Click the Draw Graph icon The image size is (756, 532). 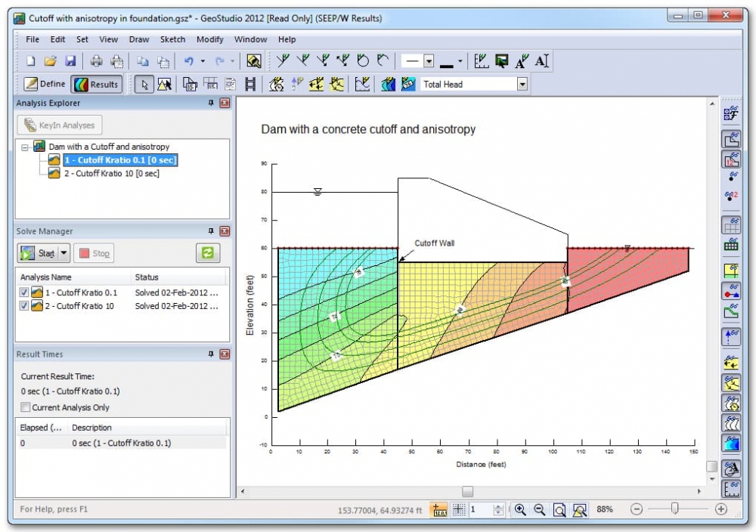click(x=362, y=85)
